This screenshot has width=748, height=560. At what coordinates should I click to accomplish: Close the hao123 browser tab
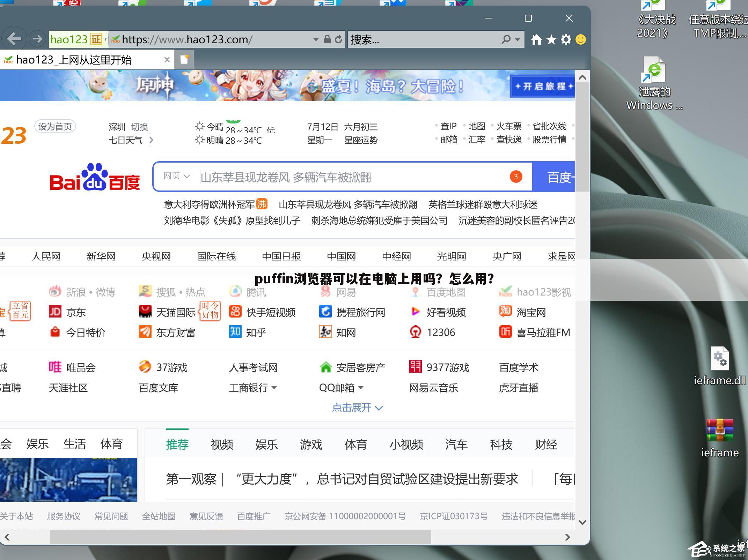(x=167, y=60)
